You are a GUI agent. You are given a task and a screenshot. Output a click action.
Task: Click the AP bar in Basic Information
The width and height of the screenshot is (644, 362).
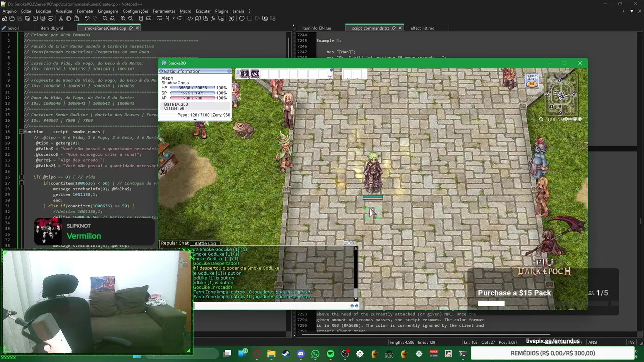[x=192, y=98]
